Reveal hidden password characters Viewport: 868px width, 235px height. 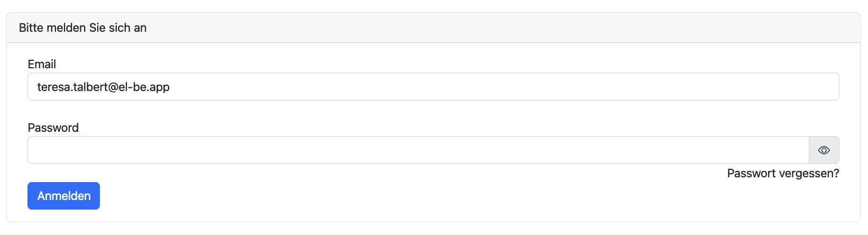[824, 150]
